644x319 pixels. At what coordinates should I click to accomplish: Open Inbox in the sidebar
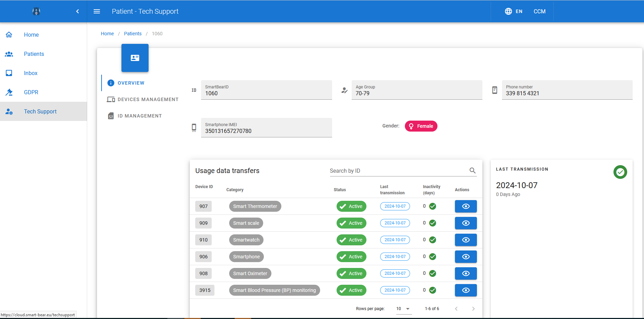[x=43, y=73]
